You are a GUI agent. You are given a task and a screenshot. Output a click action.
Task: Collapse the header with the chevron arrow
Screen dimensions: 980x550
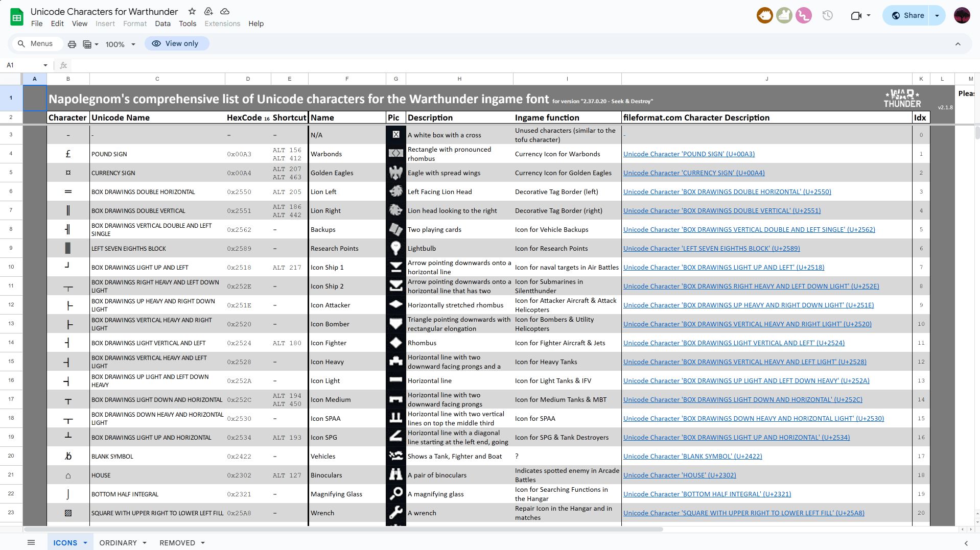tap(958, 44)
